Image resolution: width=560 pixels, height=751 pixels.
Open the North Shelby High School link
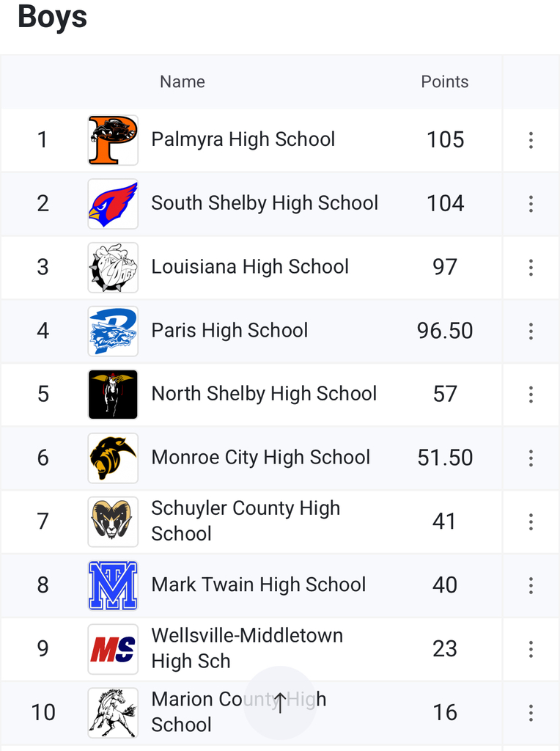264,394
